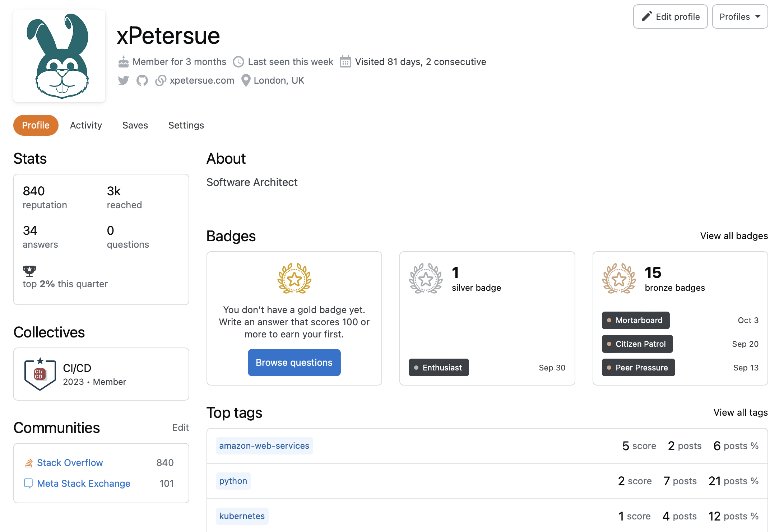This screenshot has height=532, width=770.
Task: Open the Mortarboard bronze badge
Action: 635,320
